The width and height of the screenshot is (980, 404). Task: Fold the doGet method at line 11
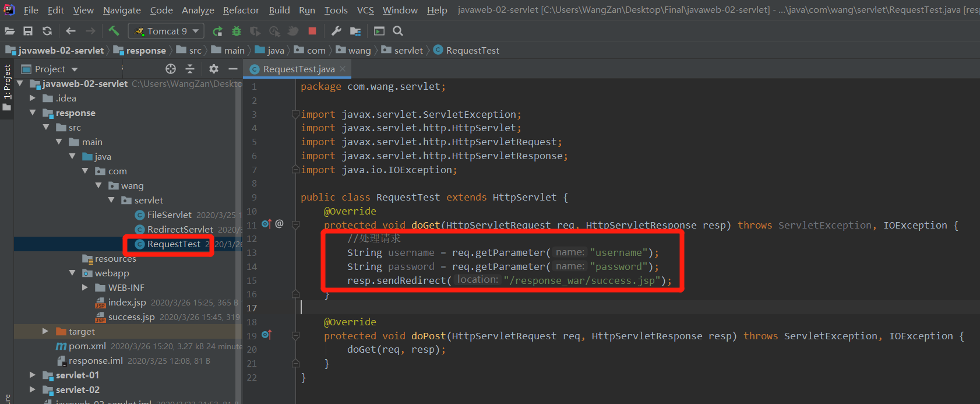(x=295, y=225)
